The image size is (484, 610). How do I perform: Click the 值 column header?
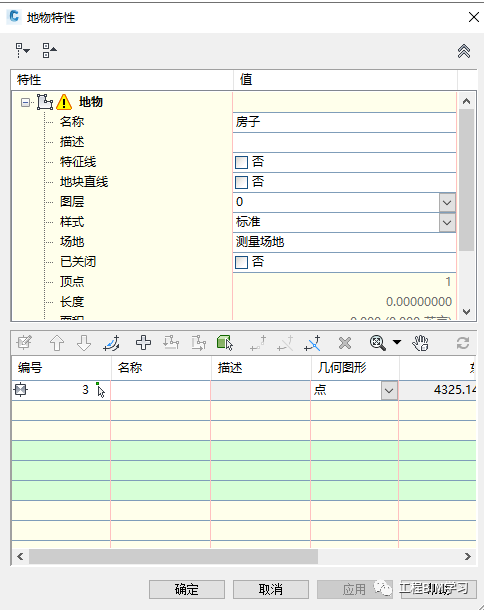pyautogui.click(x=345, y=80)
